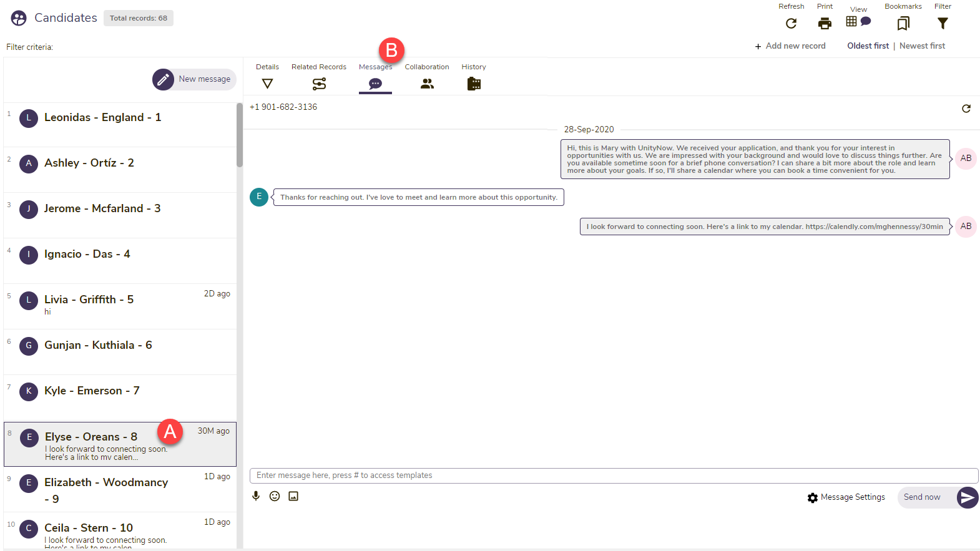This screenshot has width=980, height=551.
Task: Click the A avatar of Ashley
Action: point(29,163)
